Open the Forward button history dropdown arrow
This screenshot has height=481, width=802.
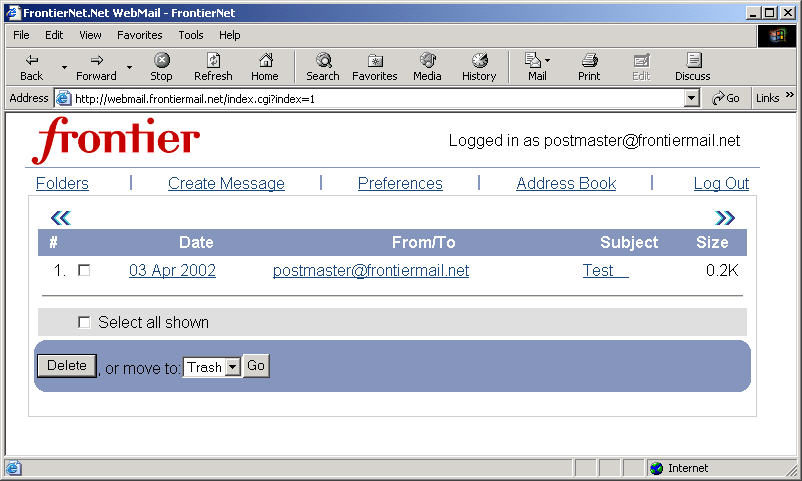pyautogui.click(x=129, y=67)
